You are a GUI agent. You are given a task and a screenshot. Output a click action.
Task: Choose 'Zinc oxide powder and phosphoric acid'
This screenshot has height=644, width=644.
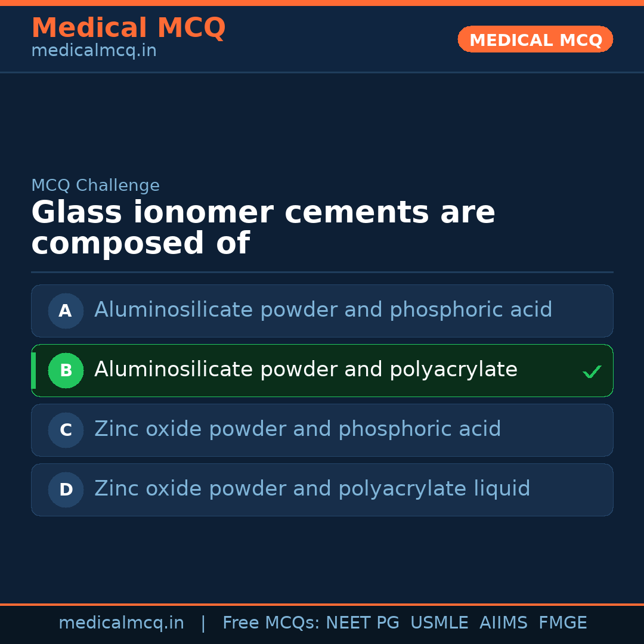298,429
